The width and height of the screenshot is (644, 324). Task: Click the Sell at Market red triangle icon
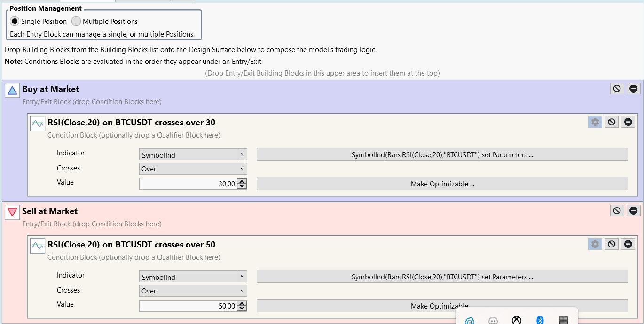click(x=12, y=212)
